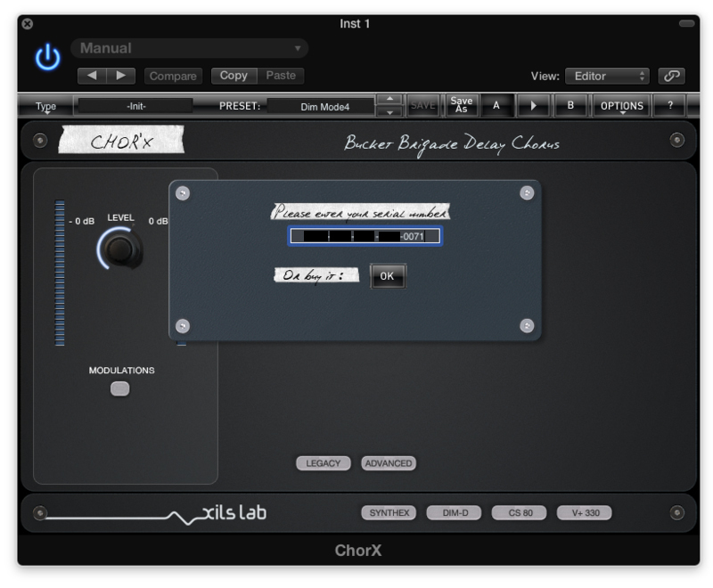The height and width of the screenshot is (588, 713).
Task: Click the serial number input field
Action: (365, 236)
